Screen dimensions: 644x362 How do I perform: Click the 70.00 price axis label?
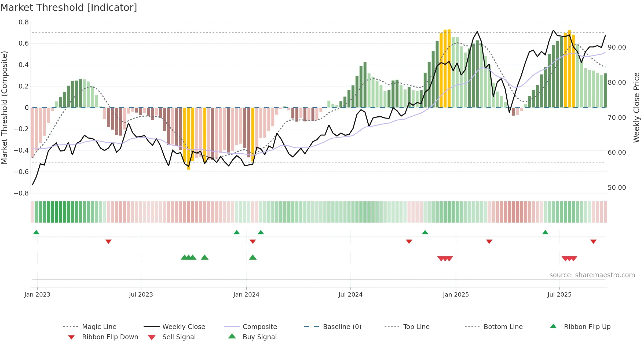click(x=617, y=118)
